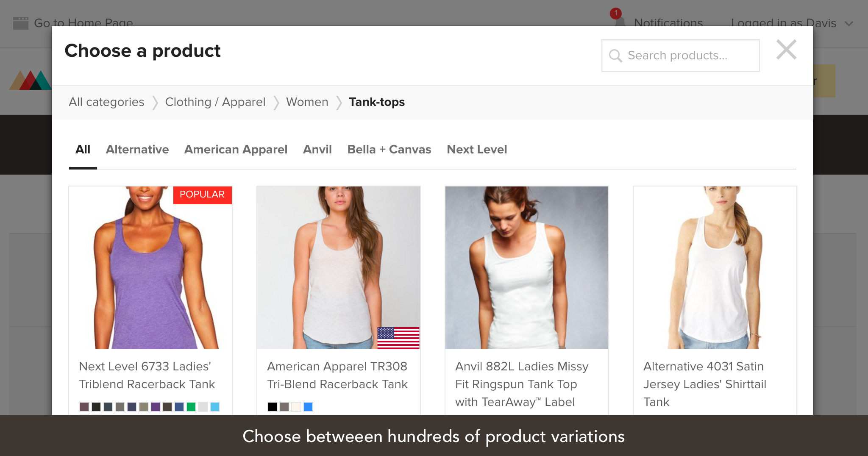Click the triangle logo behind the dialog
This screenshot has width=868, height=456.
[x=30, y=80]
